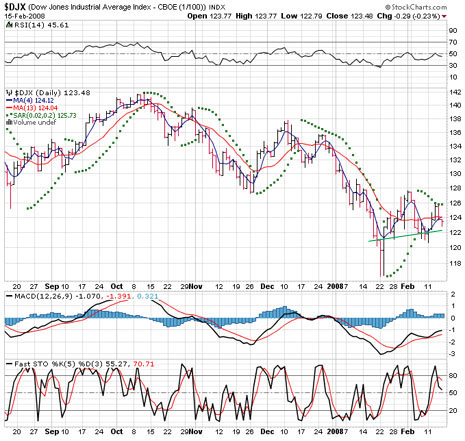Click the MA(4) 124.12 legend entry
The width and height of the screenshot is (465, 441).
coord(33,100)
